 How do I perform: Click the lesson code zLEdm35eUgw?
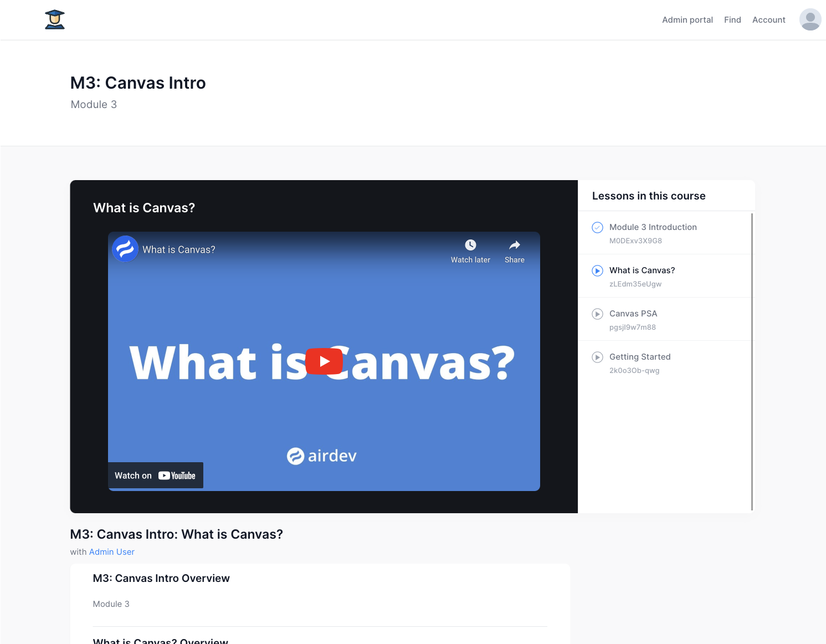635,284
